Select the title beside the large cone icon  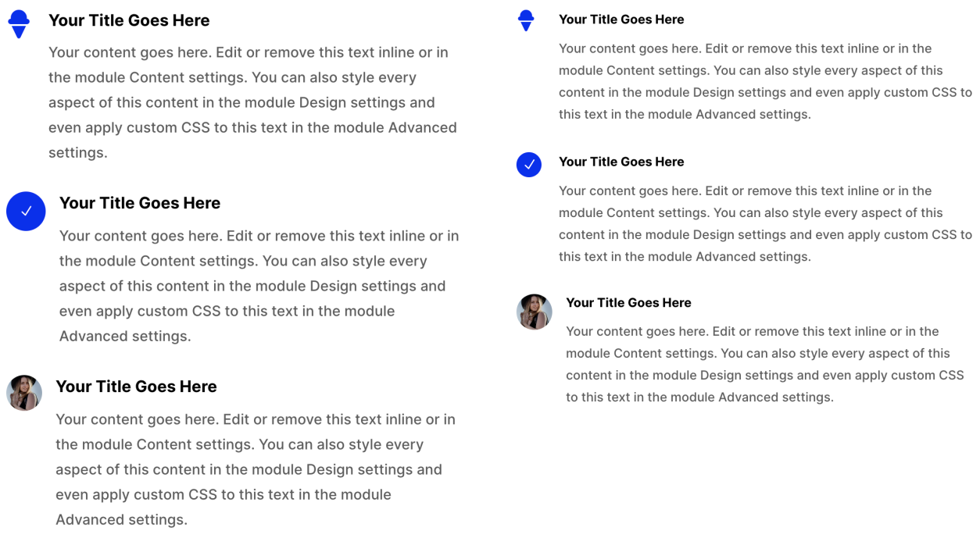click(x=129, y=21)
